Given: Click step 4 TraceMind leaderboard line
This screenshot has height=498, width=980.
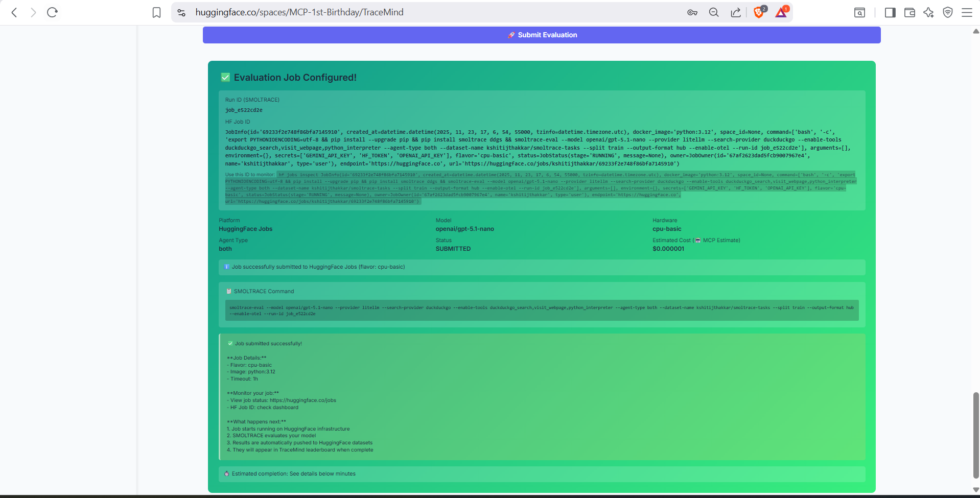Looking at the screenshot, I should point(300,450).
